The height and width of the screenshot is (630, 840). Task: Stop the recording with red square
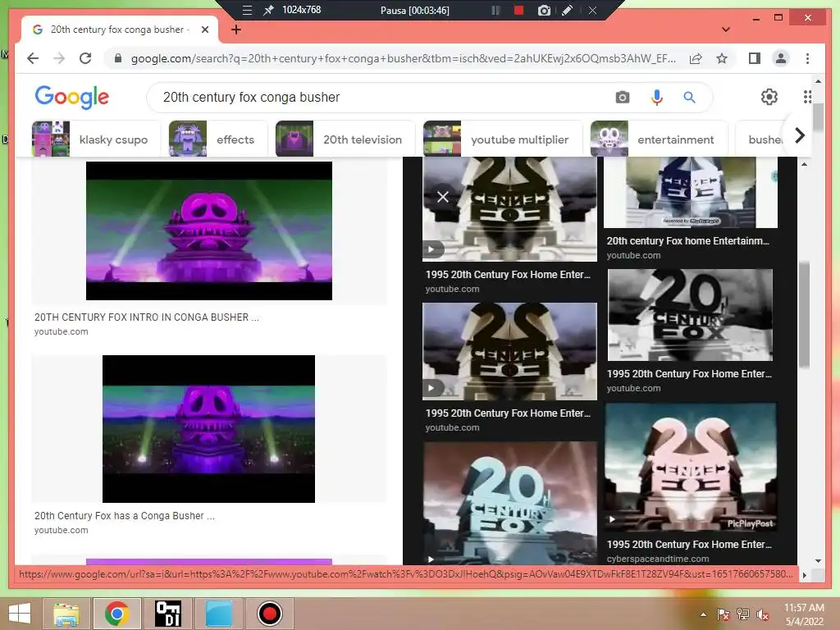518,10
